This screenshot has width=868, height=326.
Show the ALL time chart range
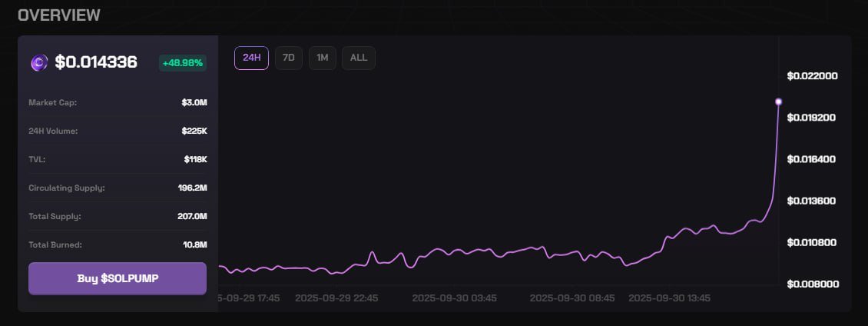pyautogui.click(x=359, y=58)
